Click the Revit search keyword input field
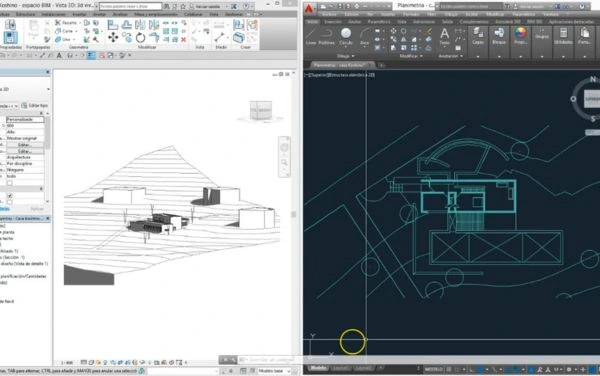Screen dimensions: 600x376 point(131,6)
